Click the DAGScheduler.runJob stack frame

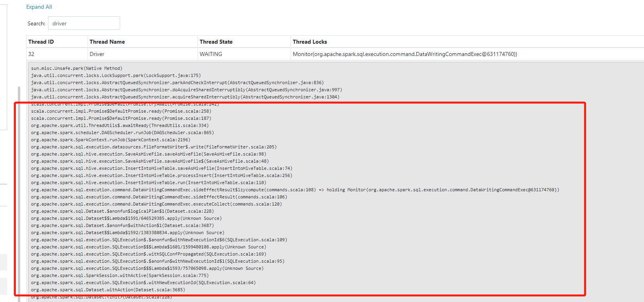coord(122,133)
